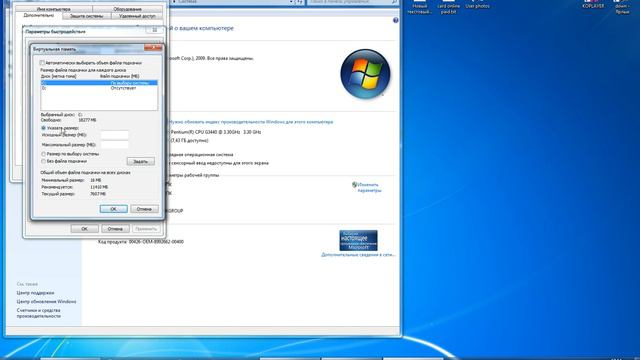The height and width of the screenshot is (360, 640).
Task: Click the 7607 МБ current size value
Action: tap(98, 194)
